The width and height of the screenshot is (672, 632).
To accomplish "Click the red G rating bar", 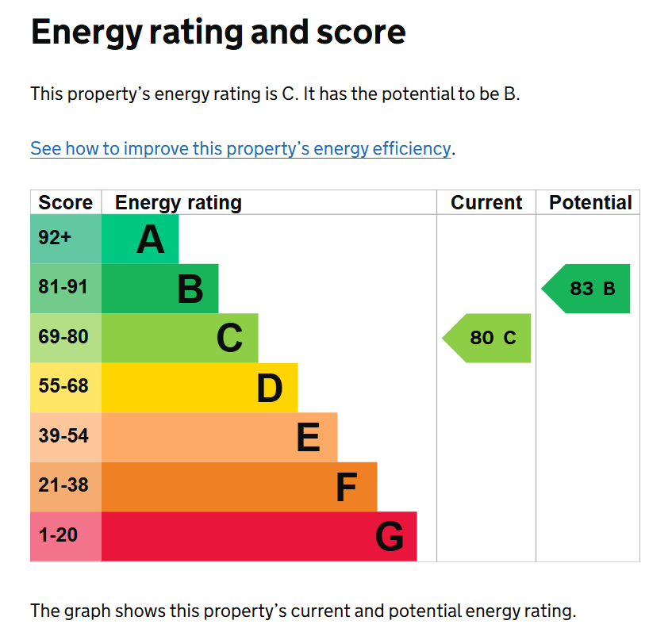I will (259, 537).
